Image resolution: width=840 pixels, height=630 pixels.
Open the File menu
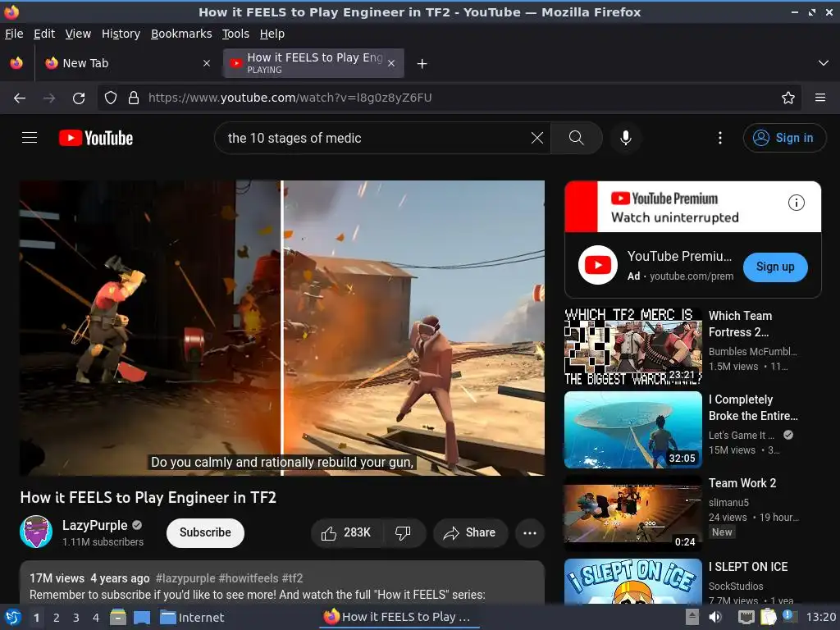(14, 34)
